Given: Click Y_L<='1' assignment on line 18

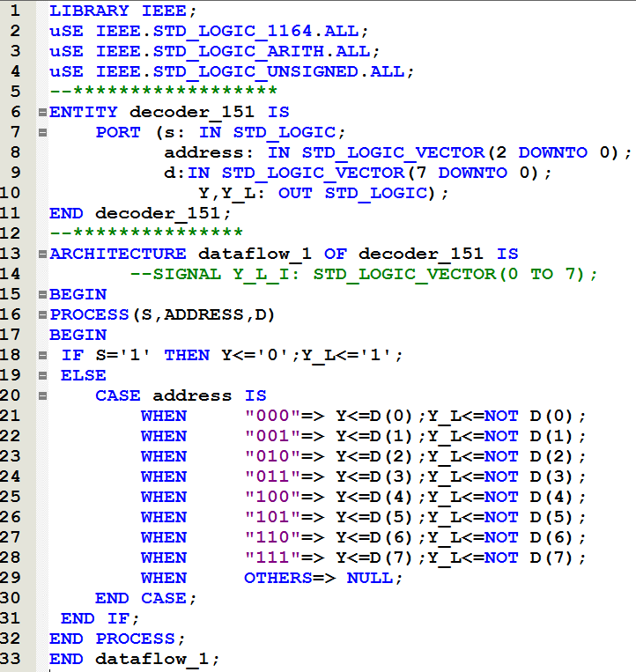Looking at the screenshot, I should [351, 356].
